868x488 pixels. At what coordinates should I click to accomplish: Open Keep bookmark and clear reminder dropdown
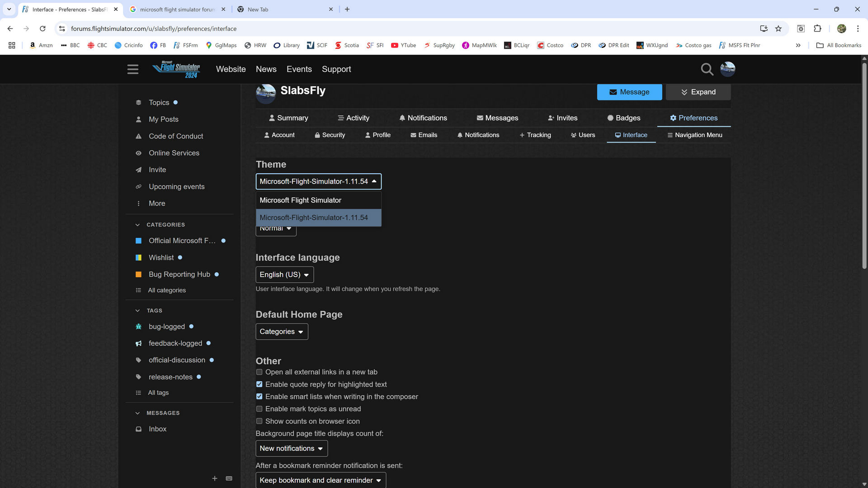(321, 480)
